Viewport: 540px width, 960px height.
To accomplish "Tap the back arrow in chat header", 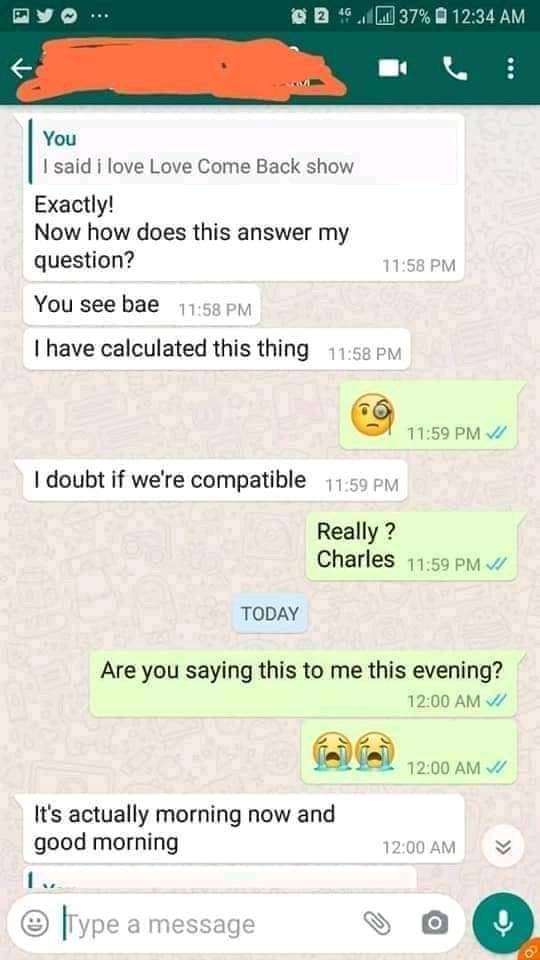I will point(21,70).
